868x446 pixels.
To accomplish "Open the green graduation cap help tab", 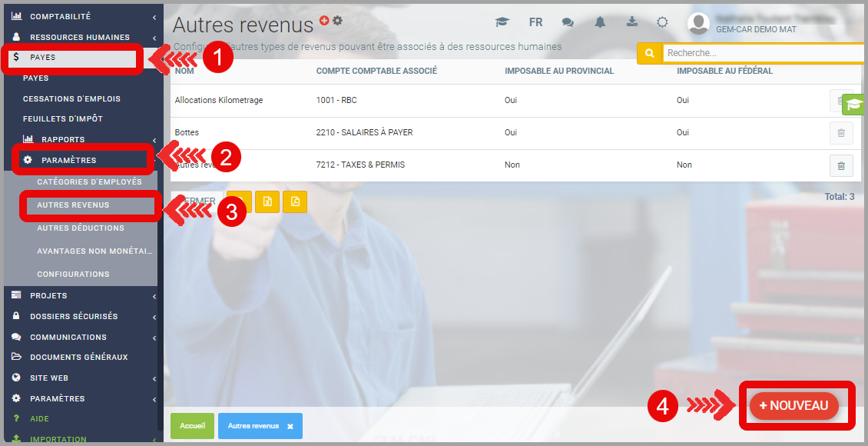I will [x=854, y=105].
